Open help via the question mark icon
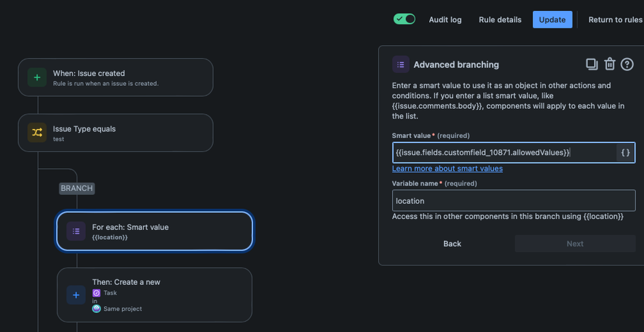The height and width of the screenshot is (332, 644). coord(627,64)
